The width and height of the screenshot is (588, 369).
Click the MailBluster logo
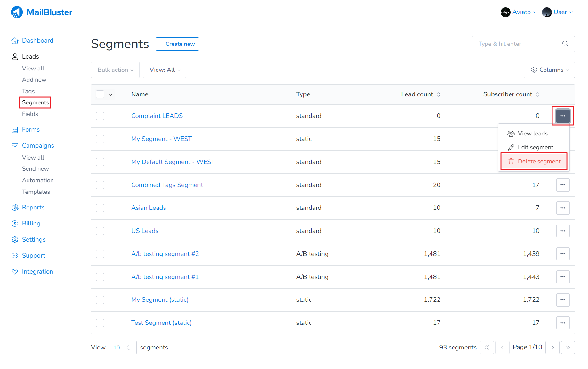41,12
